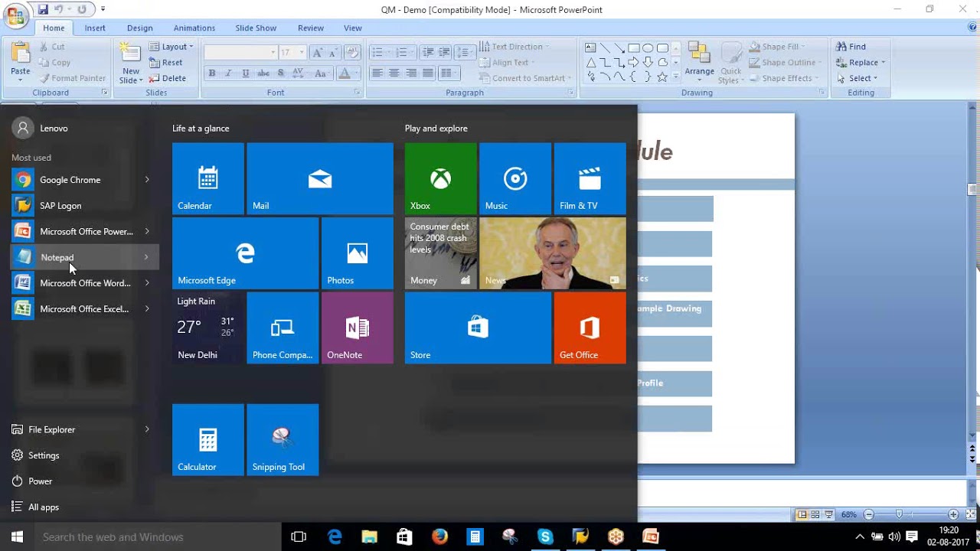Open the Photos tile
The image size is (980, 551).
point(358,253)
